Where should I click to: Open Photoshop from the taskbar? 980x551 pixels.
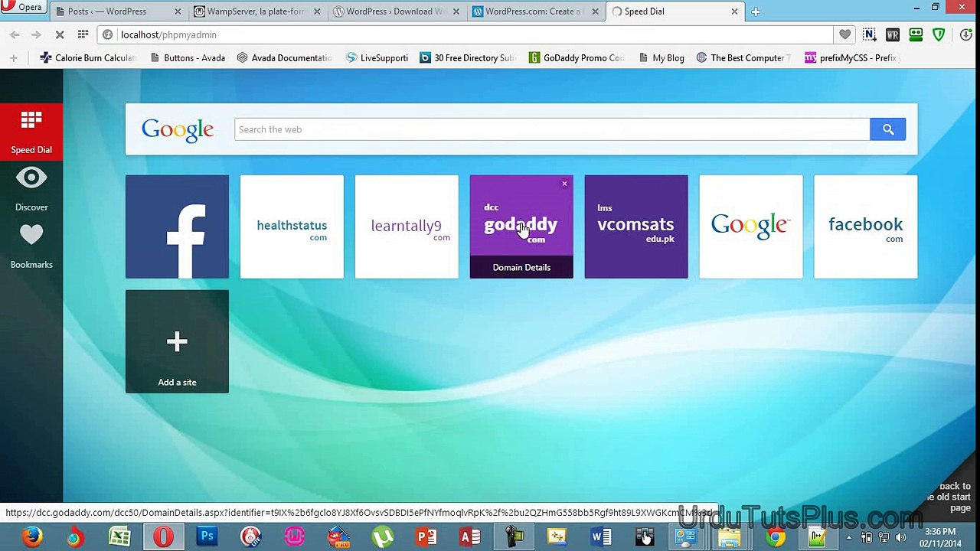coord(207,537)
